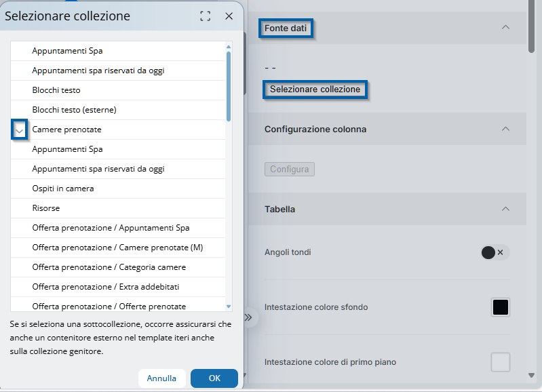
Task: Confirm selection with the OK button
Action: (x=214, y=378)
